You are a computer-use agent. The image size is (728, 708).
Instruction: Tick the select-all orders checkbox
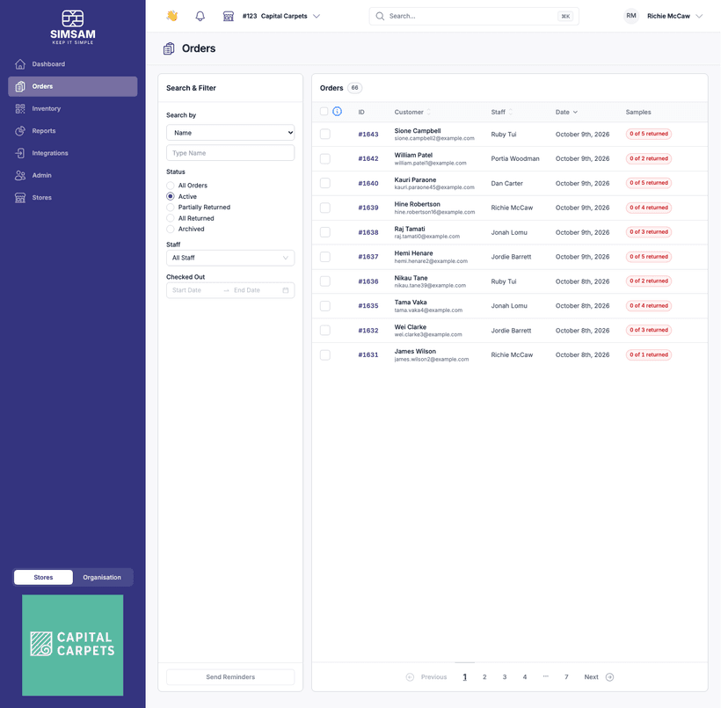(324, 112)
